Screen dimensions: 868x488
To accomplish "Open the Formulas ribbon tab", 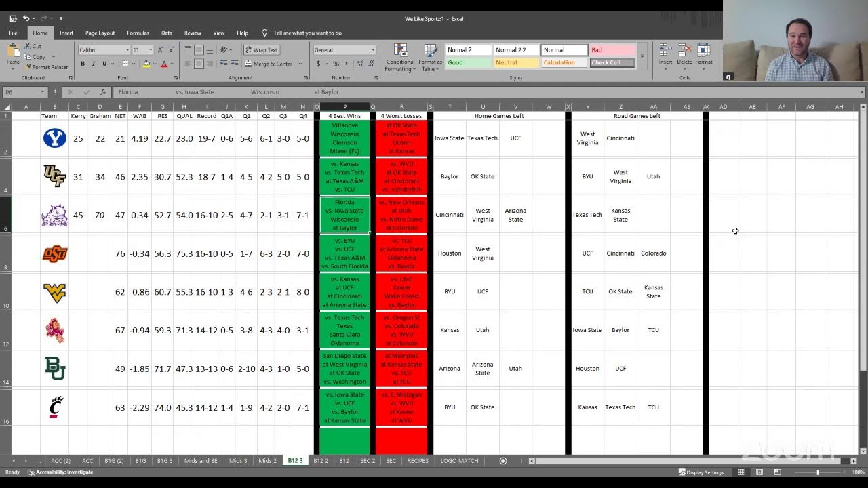I will tap(138, 33).
